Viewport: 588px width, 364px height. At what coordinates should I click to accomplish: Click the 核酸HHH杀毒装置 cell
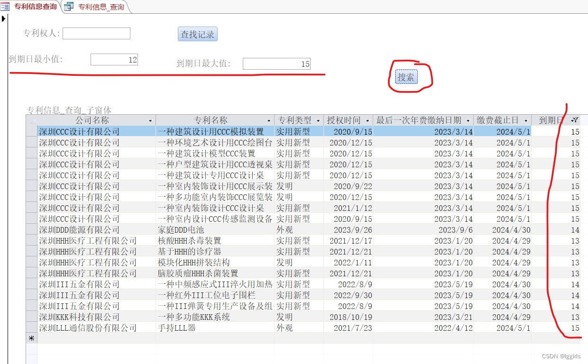click(x=215, y=241)
